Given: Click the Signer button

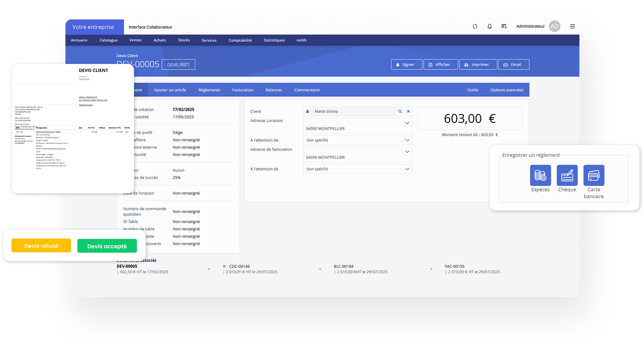Looking at the screenshot, I should tap(406, 65).
